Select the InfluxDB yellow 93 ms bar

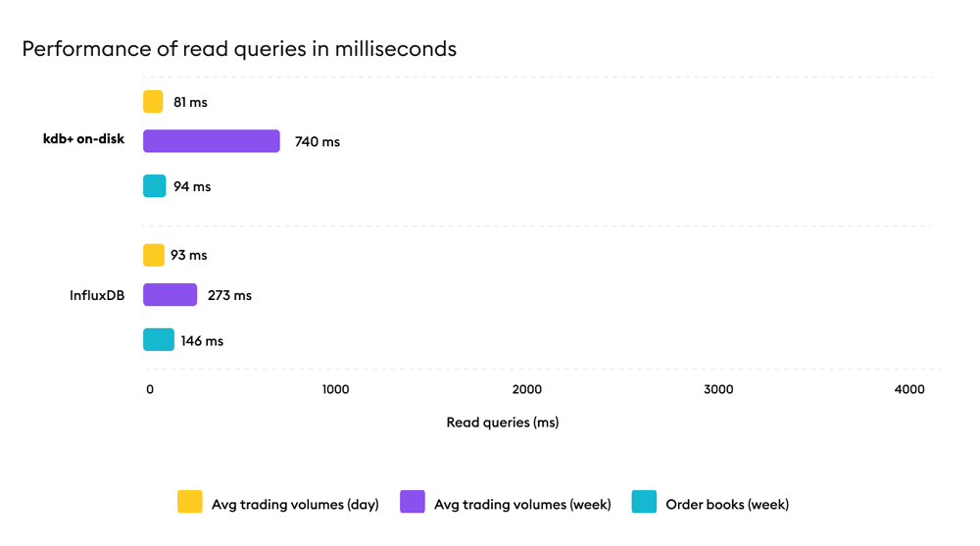click(154, 255)
